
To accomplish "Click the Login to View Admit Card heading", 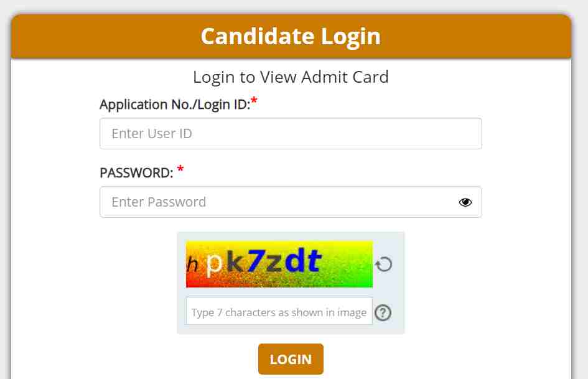I will tap(291, 77).
